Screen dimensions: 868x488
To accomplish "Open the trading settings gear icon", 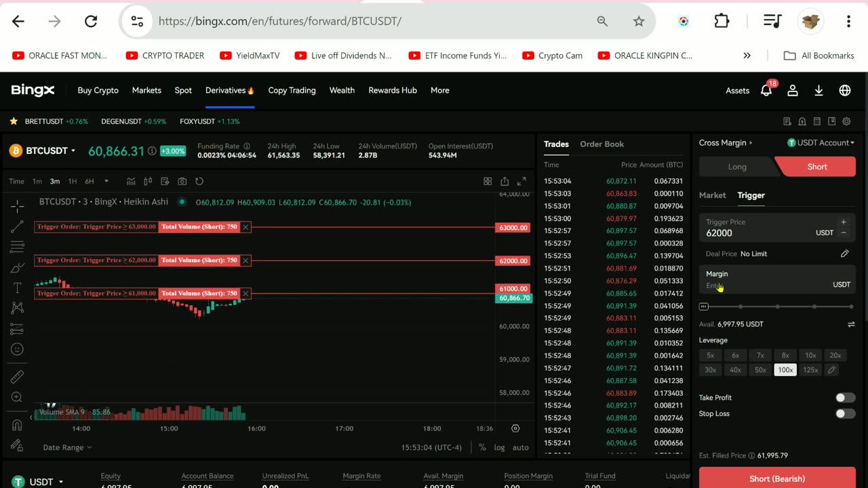I will tap(846, 121).
